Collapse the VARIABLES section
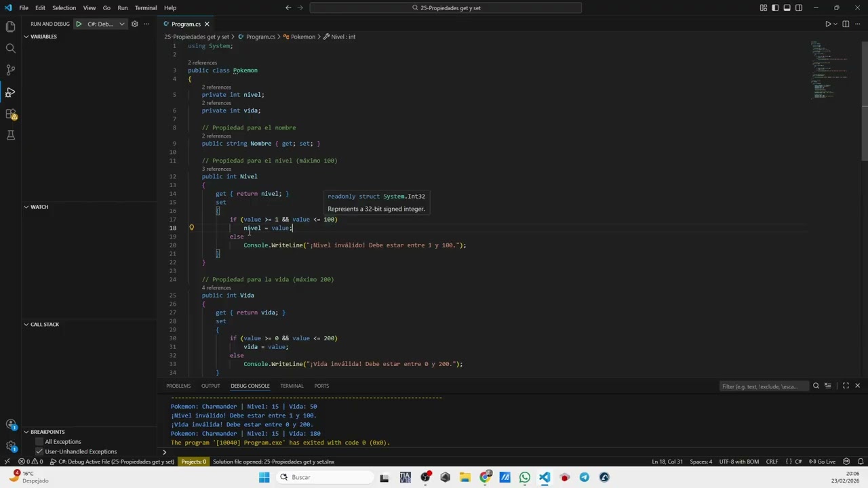The image size is (868, 488). tap(43, 37)
